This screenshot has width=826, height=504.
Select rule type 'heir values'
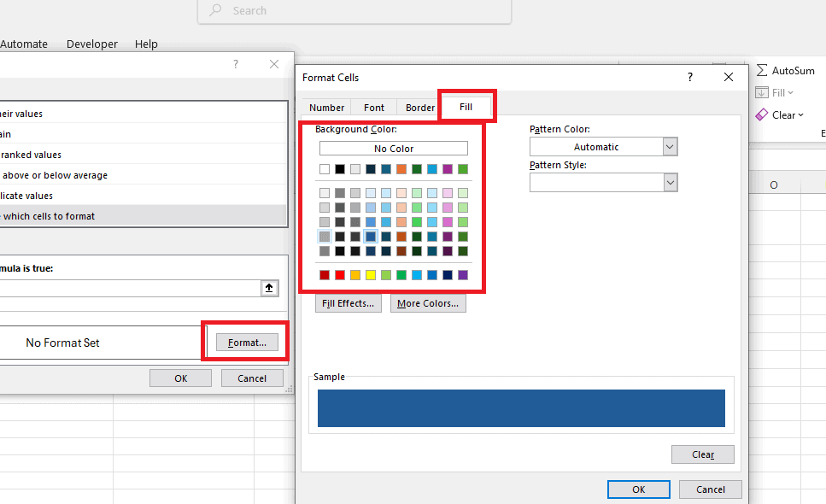[143, 114]
